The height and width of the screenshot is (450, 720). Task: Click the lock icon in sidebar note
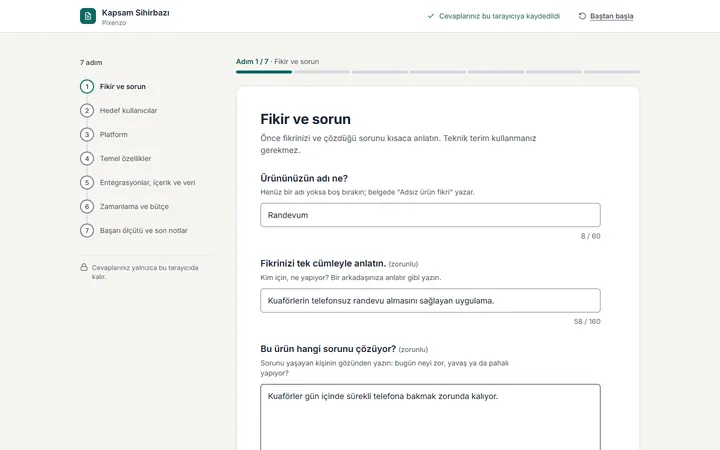(84, 267)
